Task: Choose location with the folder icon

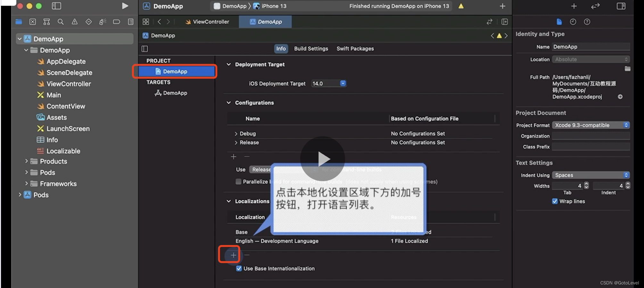Action: click(627, 69)
